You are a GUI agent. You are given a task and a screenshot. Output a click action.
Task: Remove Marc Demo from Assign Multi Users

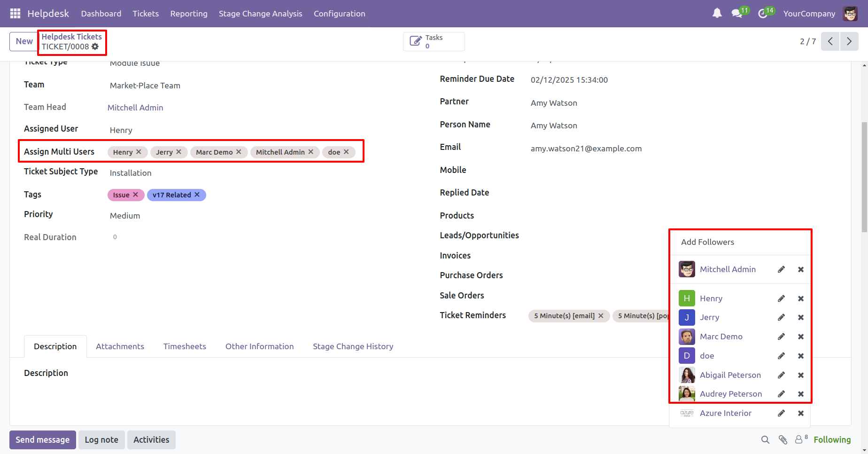(x=239, y=152)
